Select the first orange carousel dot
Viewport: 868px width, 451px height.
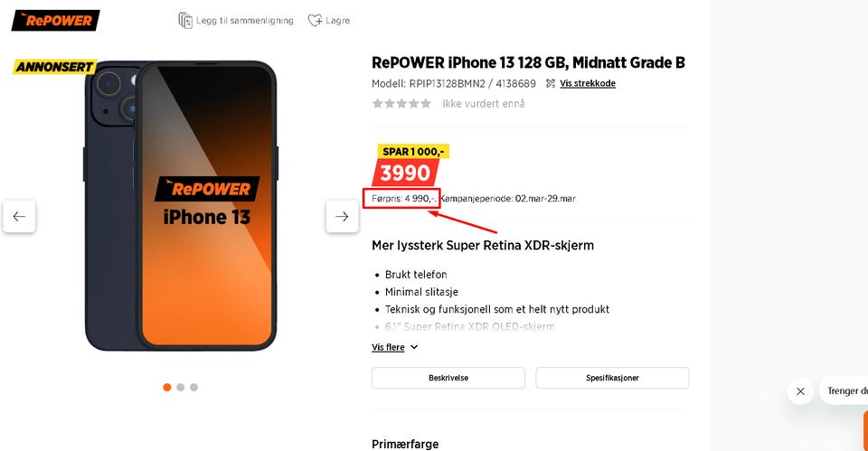click(167, 388)
